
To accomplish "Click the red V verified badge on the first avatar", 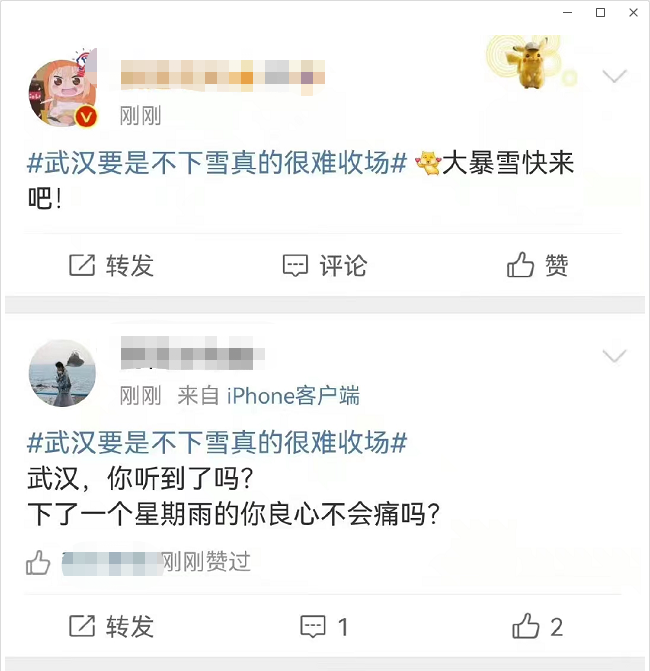I will click(86, 117).
